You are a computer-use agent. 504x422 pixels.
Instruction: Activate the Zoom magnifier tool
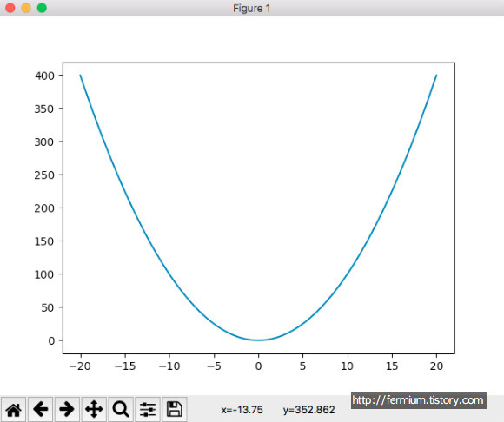121,409
